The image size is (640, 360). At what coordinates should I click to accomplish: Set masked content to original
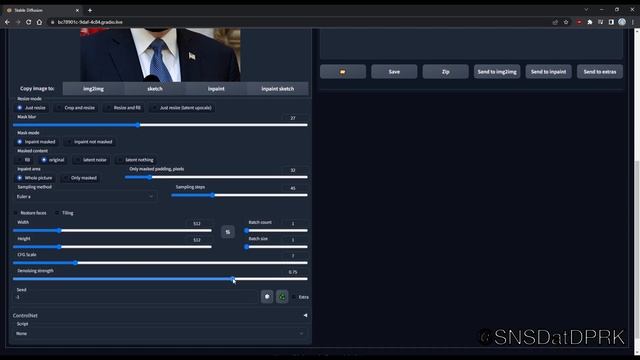point(52,160)
